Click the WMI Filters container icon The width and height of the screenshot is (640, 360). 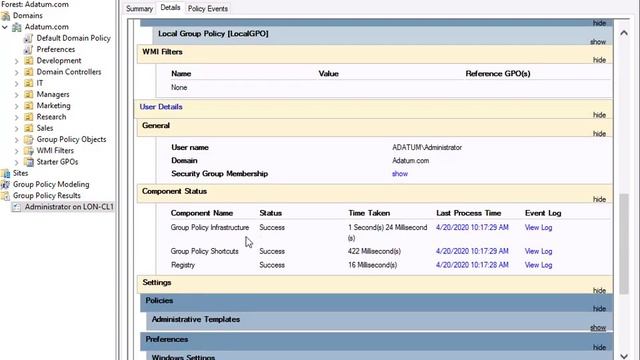tap(29, 151)
